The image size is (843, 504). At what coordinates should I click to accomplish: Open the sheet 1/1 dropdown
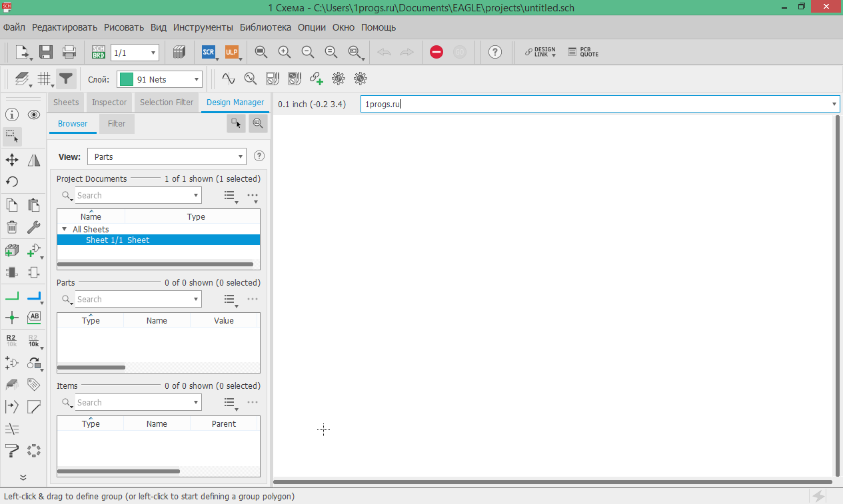coord(135,53)
